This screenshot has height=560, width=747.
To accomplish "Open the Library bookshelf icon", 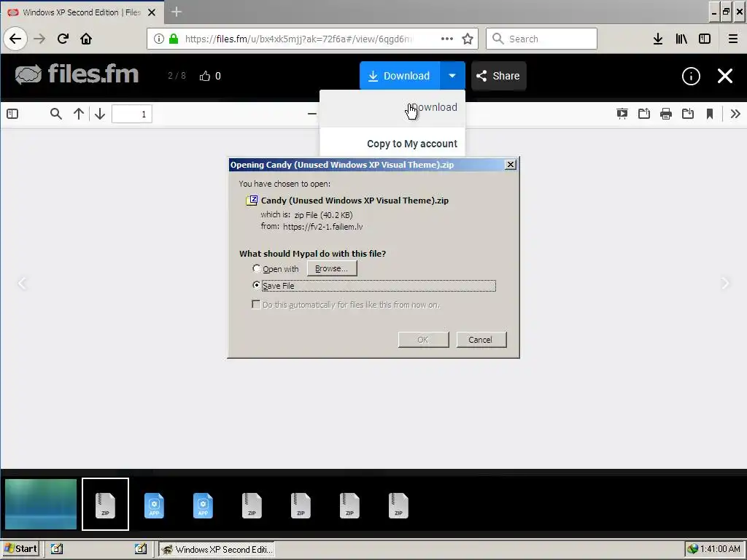I will (681, 39).
